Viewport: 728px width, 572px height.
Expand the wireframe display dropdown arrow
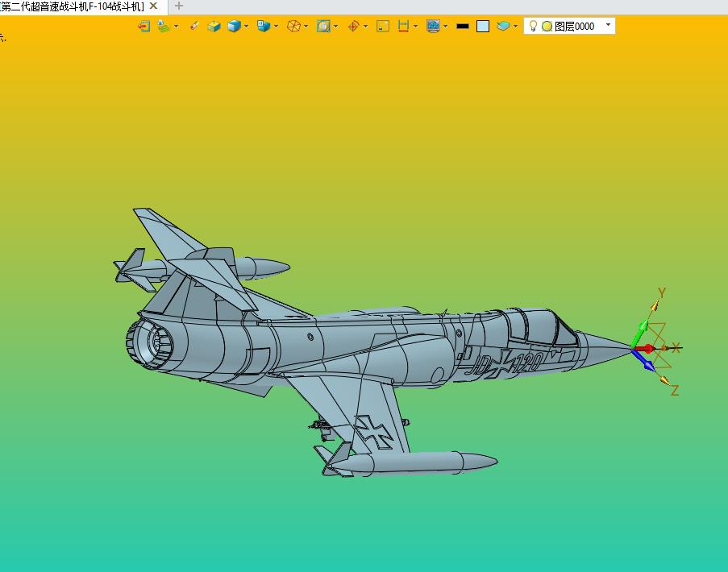point(306,27)
